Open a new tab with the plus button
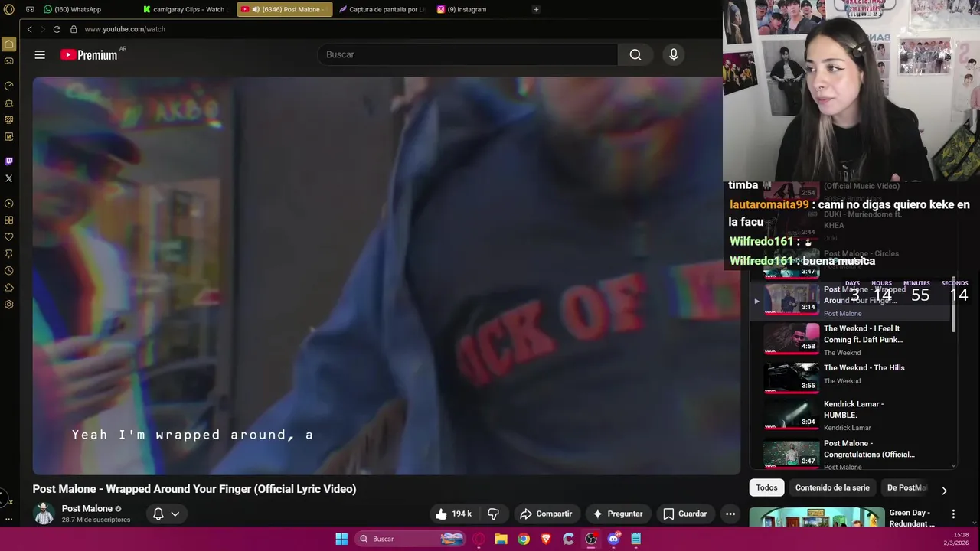The height and width of the screenshot is (551, 980). [536, 9]
